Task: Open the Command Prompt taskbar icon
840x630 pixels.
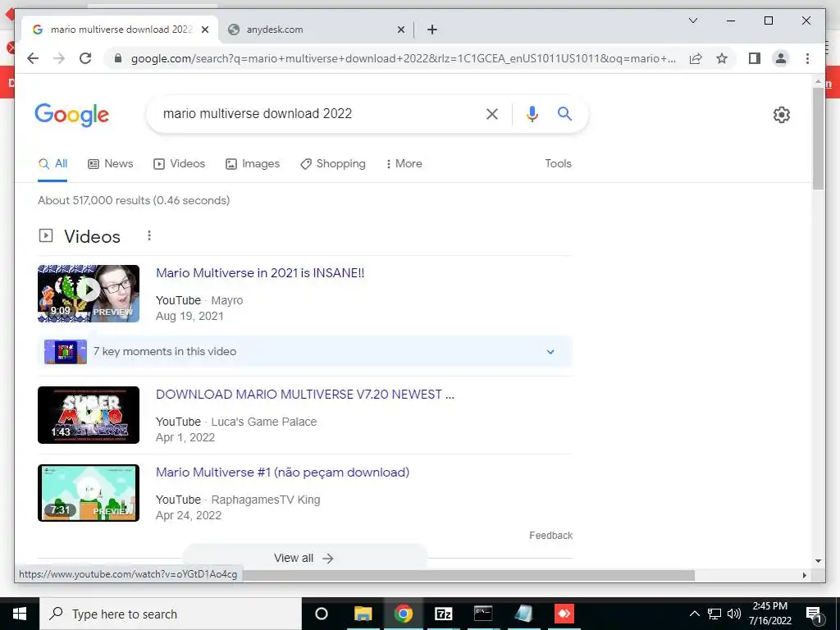Action: point(483,614)
